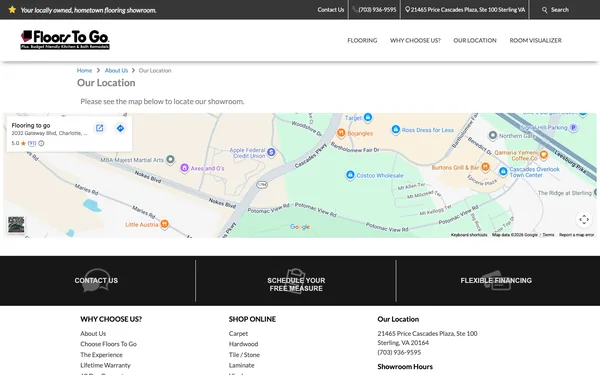The width and height of the screenshot is (600, 375).
Task: Click the Little Austria restaurant marker
Action: (x=165, y=224)
